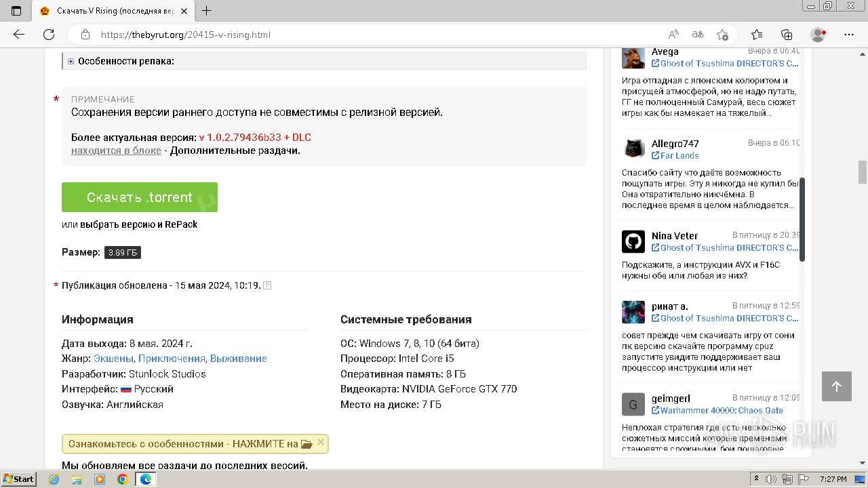This screenshot has width=868, height=488.
Task: Go back to the previous page
Action: [x=19, y=35]
